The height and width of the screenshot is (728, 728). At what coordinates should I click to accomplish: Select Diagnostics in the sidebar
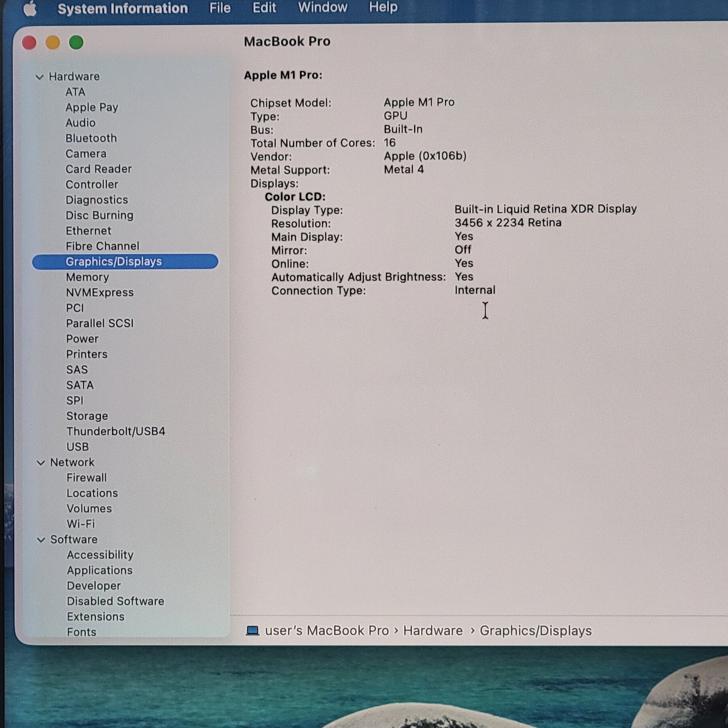97,200
